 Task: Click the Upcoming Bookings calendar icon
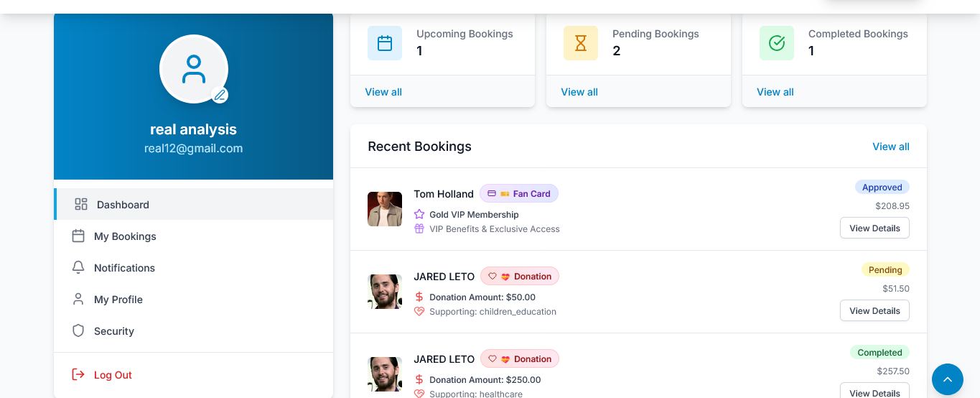point(385,43)
